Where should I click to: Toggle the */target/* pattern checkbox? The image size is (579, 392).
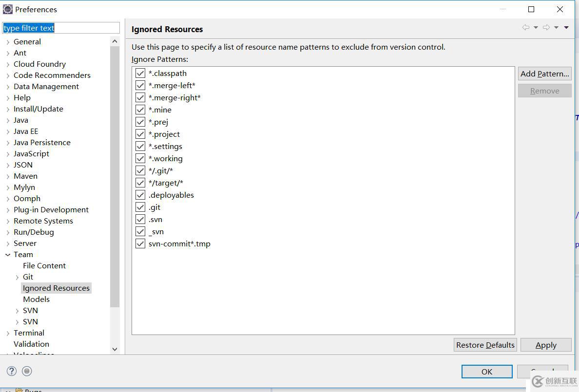click(140, 183)
